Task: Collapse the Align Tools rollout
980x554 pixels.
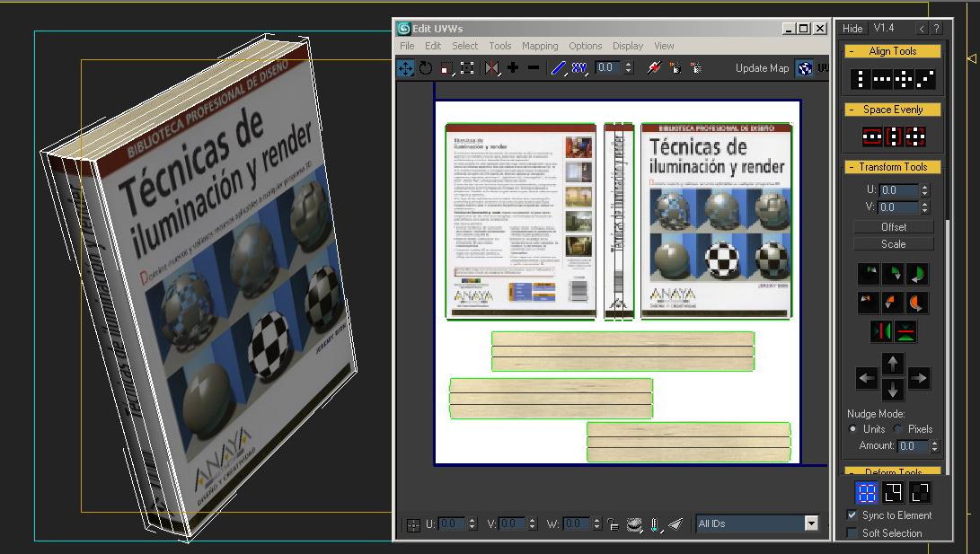Action: tap(852, 51)
